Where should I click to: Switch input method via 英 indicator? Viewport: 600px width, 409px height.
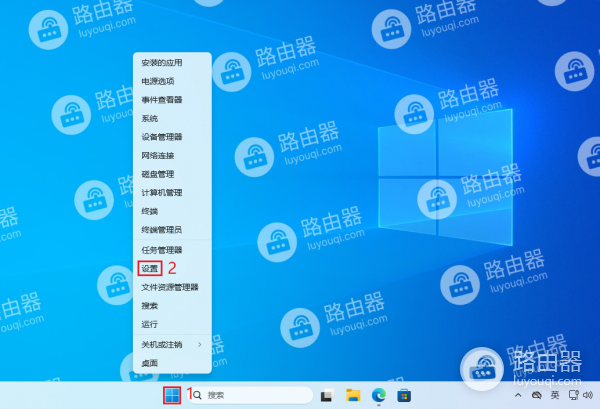click(555, 395)
